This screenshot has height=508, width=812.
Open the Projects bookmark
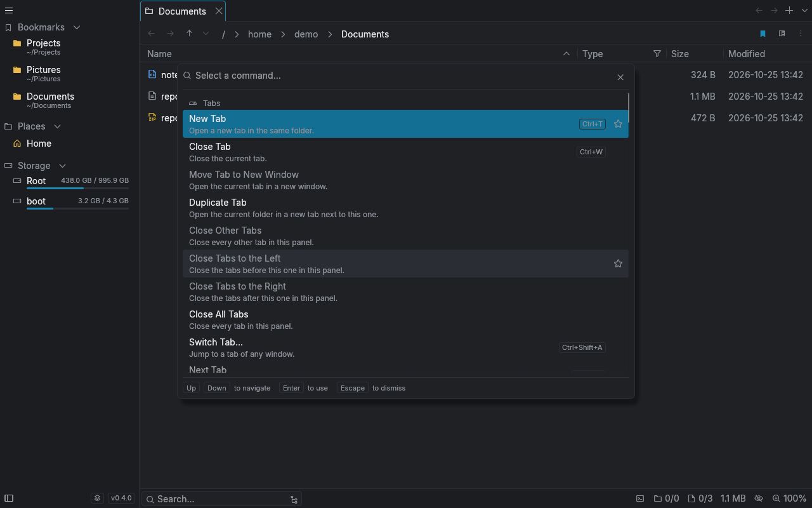[x=70, y=47]
